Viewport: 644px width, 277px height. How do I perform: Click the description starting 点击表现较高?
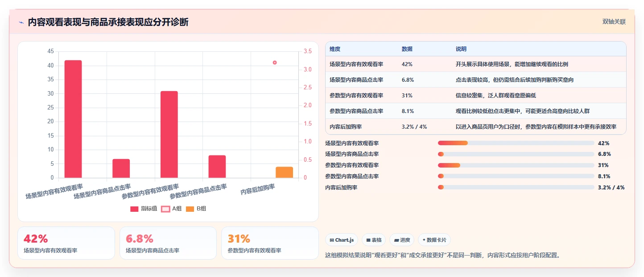[x=514, y=80]
